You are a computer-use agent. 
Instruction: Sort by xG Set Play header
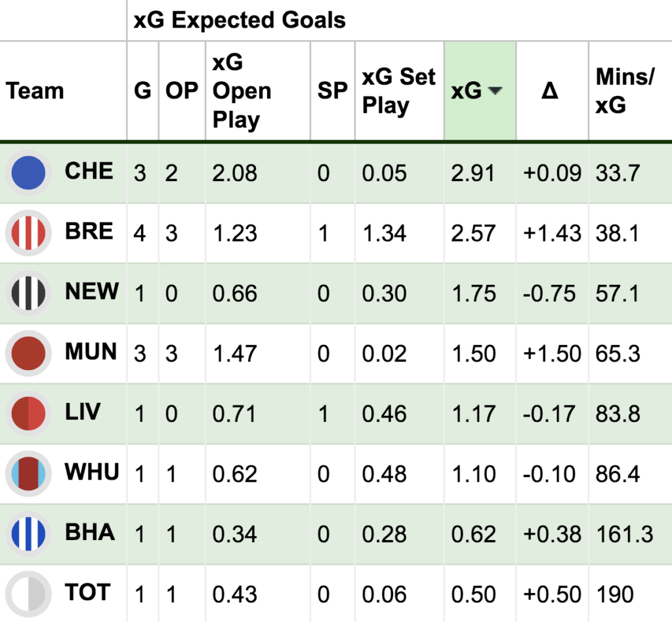point(398,91)
